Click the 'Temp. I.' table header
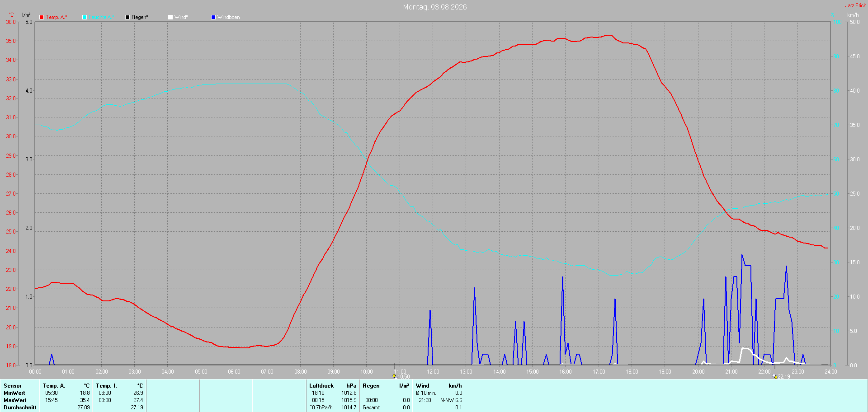The width and height of the screenshot is (868, 412). point(106,386)
